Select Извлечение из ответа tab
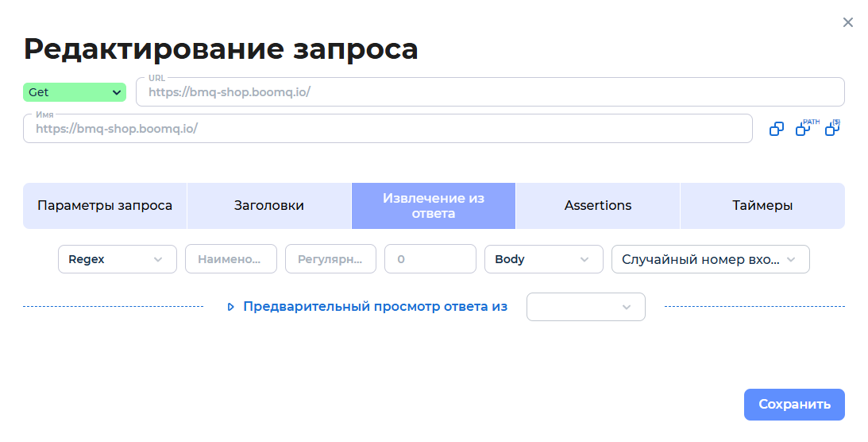 pos(434,205)
